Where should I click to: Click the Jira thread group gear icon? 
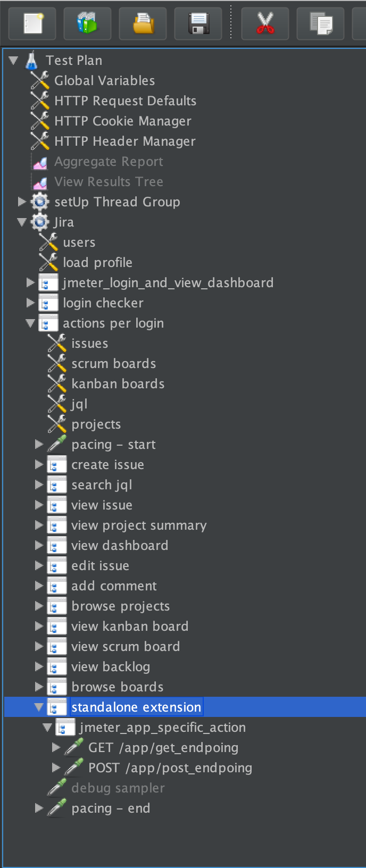[40, 222]
